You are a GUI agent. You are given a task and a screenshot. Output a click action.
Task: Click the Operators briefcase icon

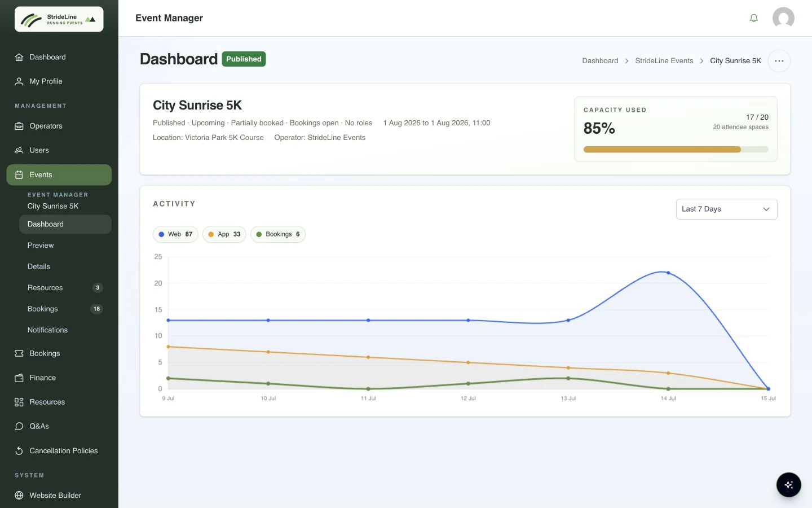[x=19, y=126]
